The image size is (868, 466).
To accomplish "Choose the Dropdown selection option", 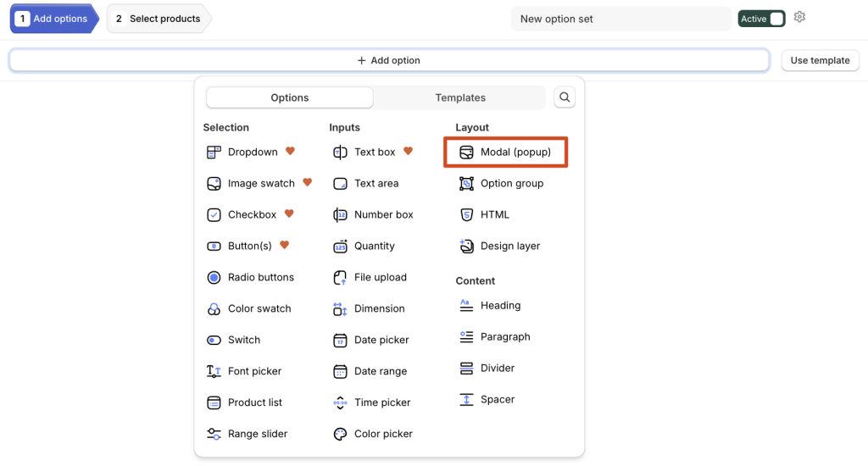I will pos(242,153).
